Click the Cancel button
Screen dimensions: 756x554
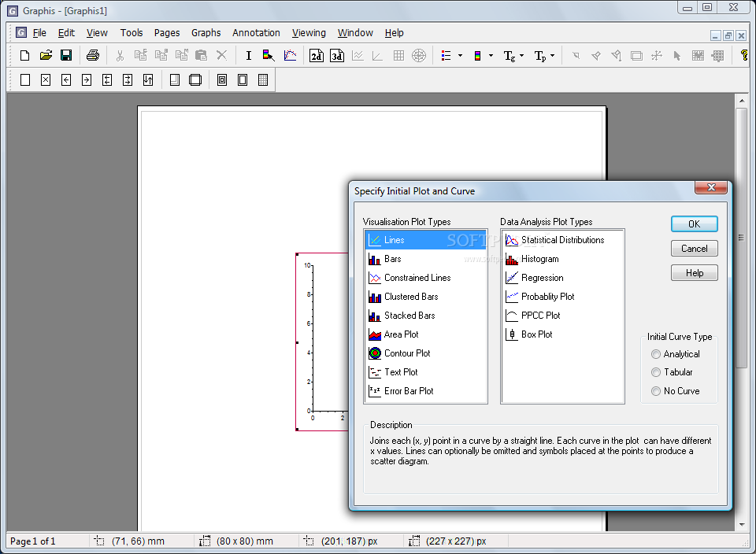pyautogui.click(x=695, y=249)
